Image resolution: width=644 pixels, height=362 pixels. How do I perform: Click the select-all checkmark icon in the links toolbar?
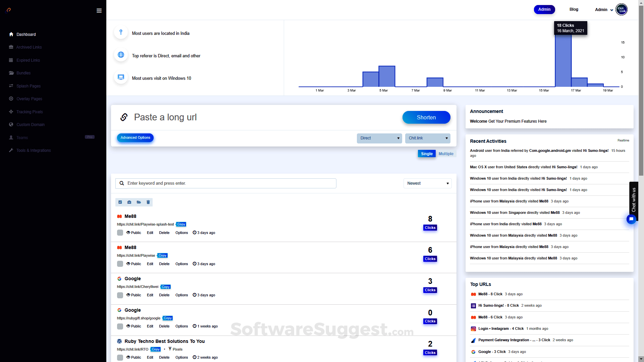120,202
